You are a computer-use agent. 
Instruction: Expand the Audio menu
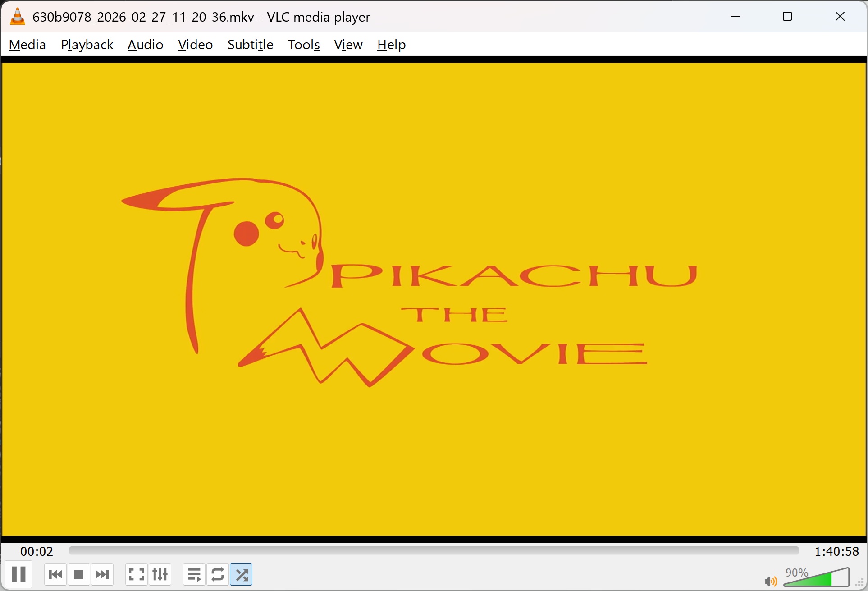click(145, 45)
